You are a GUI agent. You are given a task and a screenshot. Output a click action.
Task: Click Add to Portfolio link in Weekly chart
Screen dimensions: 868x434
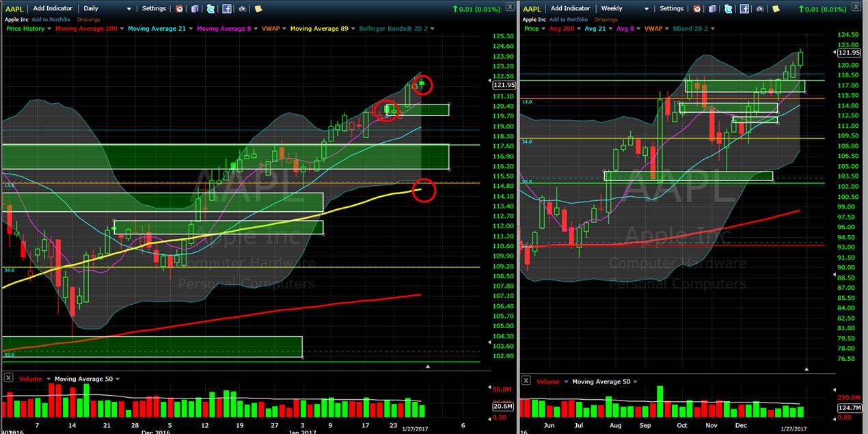click(568, 20)
